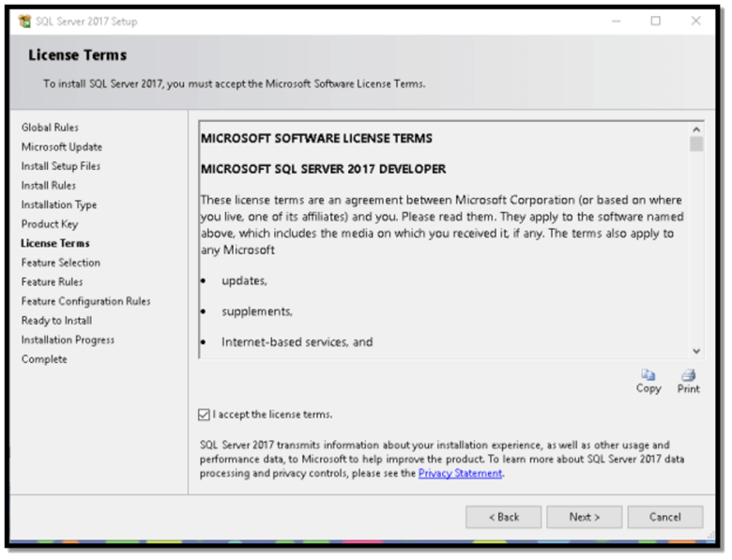Select Product Key step in sidebar
This screenshot has width=732, height=560.
[x=50, y=224]
